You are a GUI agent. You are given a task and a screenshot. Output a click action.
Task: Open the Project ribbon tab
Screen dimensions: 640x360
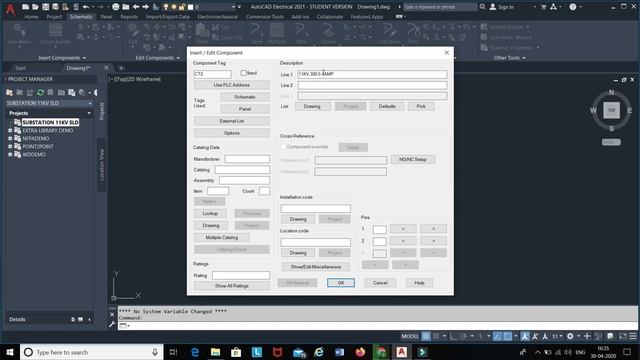[54, 17]
